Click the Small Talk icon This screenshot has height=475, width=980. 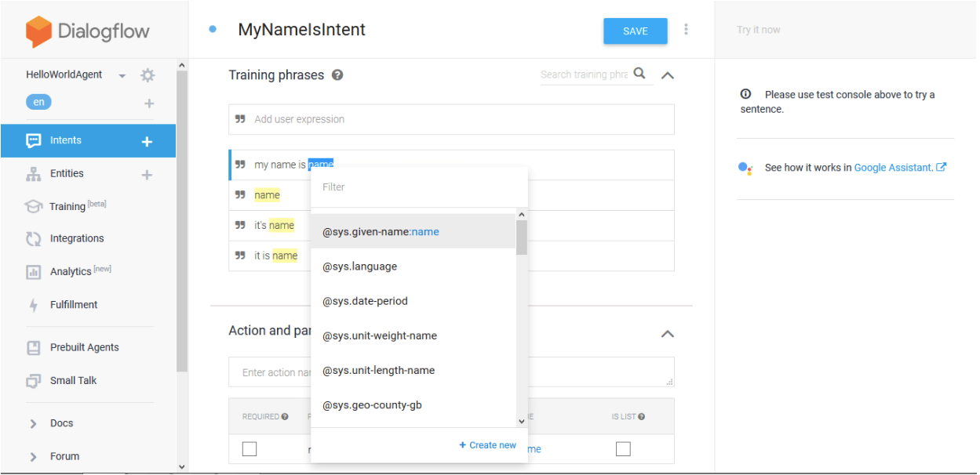[32, 380]
